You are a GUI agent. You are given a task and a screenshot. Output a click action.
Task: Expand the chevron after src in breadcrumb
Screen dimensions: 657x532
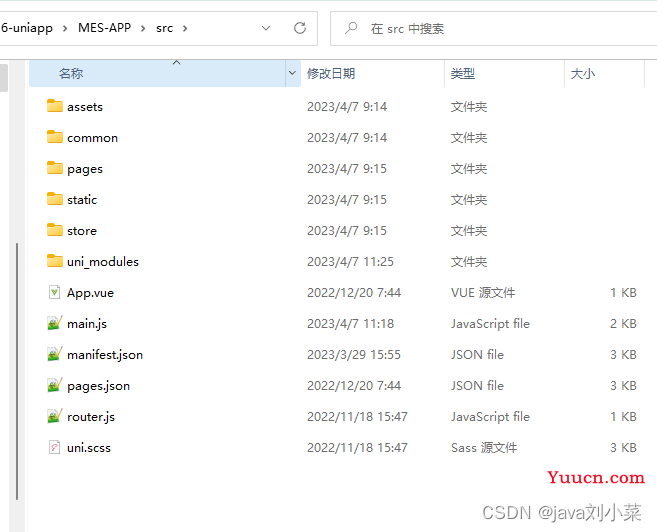[185, 28]
